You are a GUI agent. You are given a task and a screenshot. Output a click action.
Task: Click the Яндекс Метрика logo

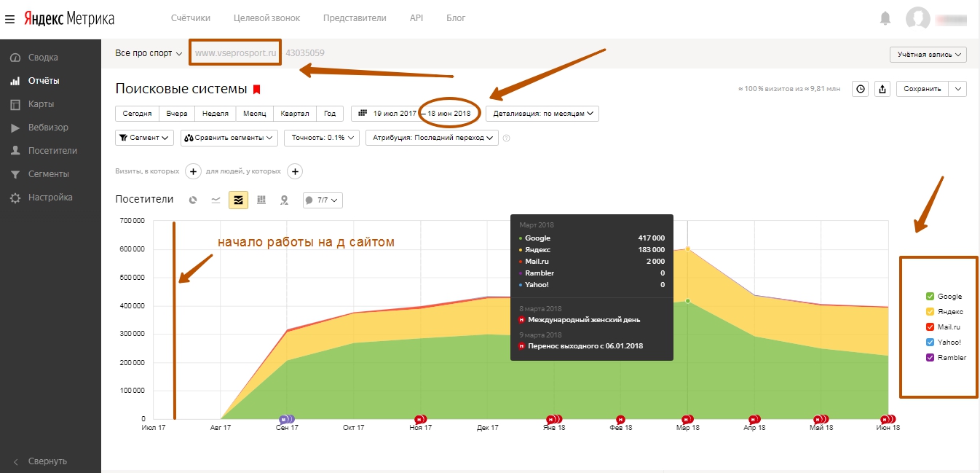point(68,18)
